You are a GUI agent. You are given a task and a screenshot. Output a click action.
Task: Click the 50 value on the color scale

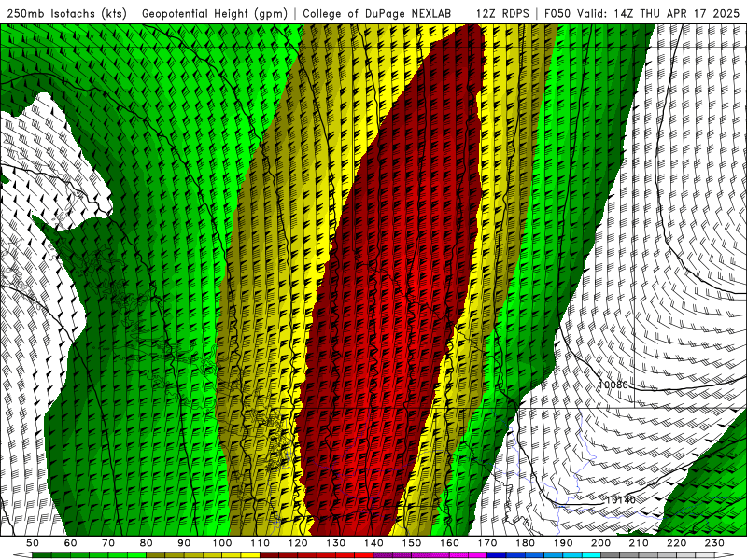(x=33, y=543)
